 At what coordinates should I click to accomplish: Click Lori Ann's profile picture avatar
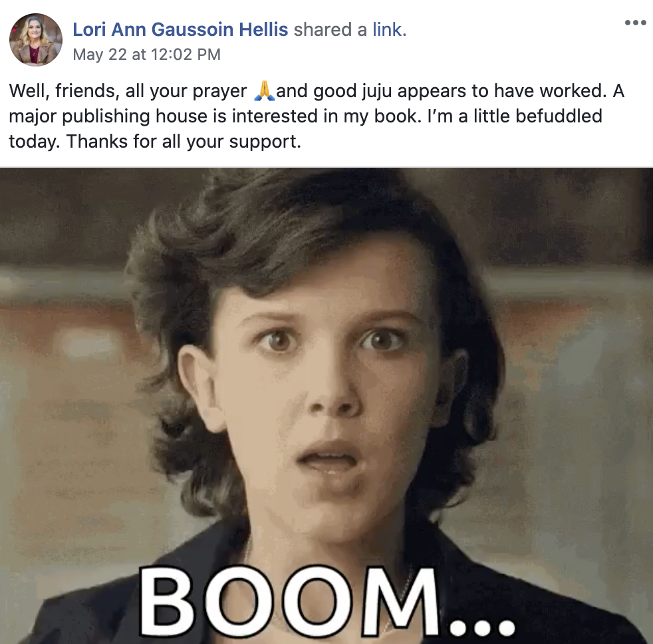click(x=36, y=39)
